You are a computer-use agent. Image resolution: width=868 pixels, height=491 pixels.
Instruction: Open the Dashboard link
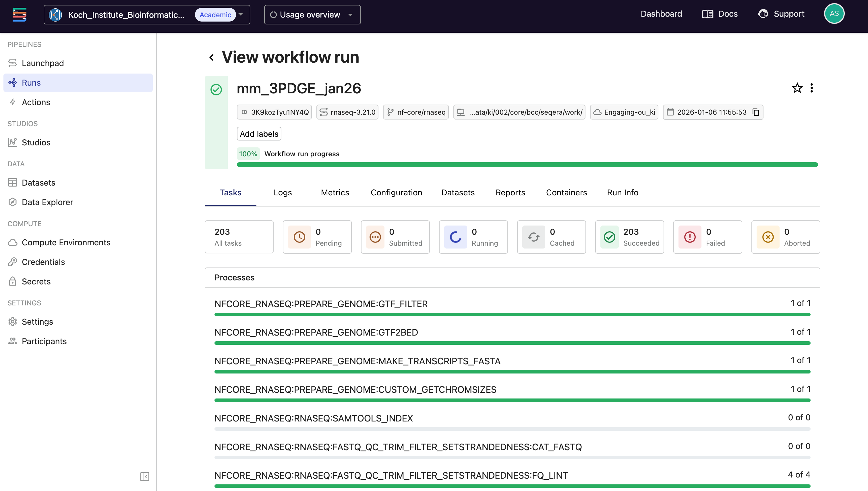(x=661, y=14)
